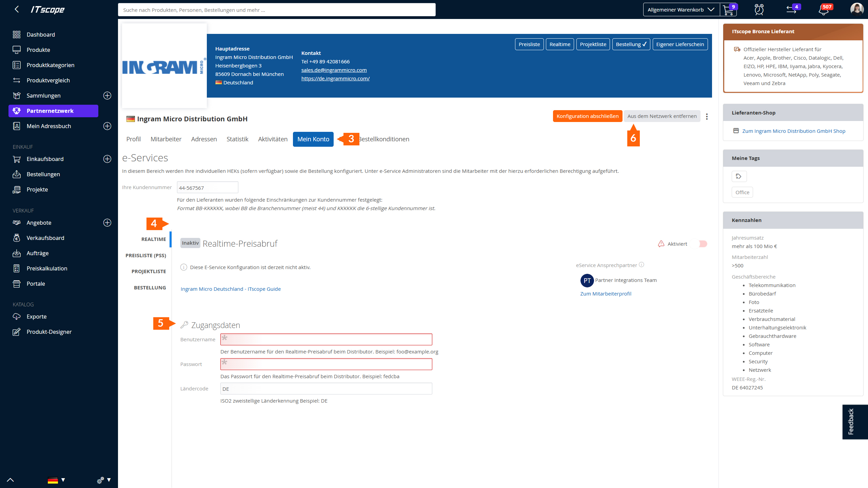This screenshot has height=488, width=868.
Task: Open the Ingram Micro Deutschland ITscope Guide link
Action: [231, 289]
